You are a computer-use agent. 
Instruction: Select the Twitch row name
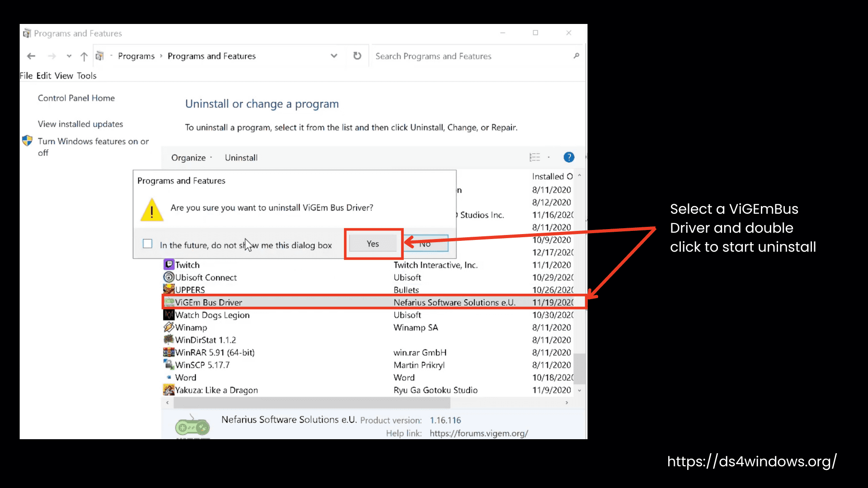point(187,265)
